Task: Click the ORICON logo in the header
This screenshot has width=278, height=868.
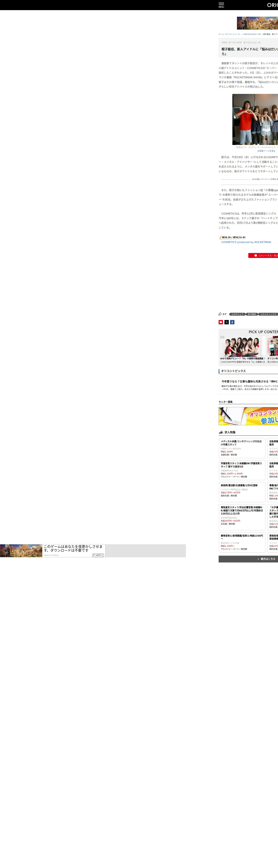Action: (x=273, y=5)
